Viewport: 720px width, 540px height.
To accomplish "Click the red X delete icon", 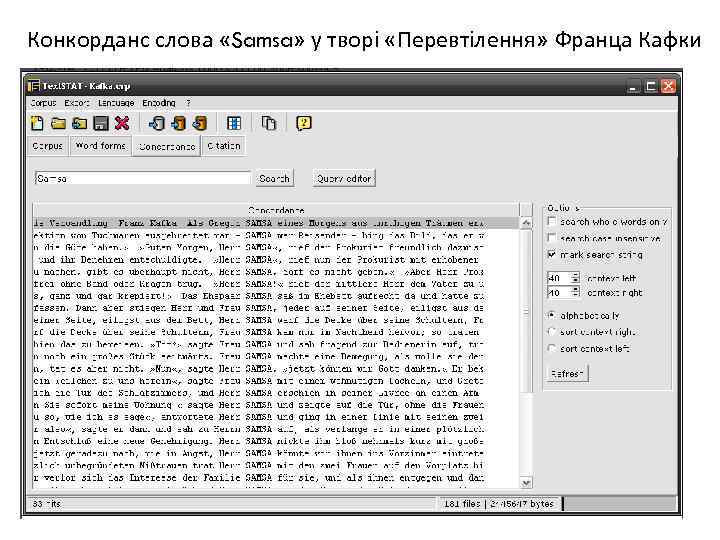I will [122, 123].
